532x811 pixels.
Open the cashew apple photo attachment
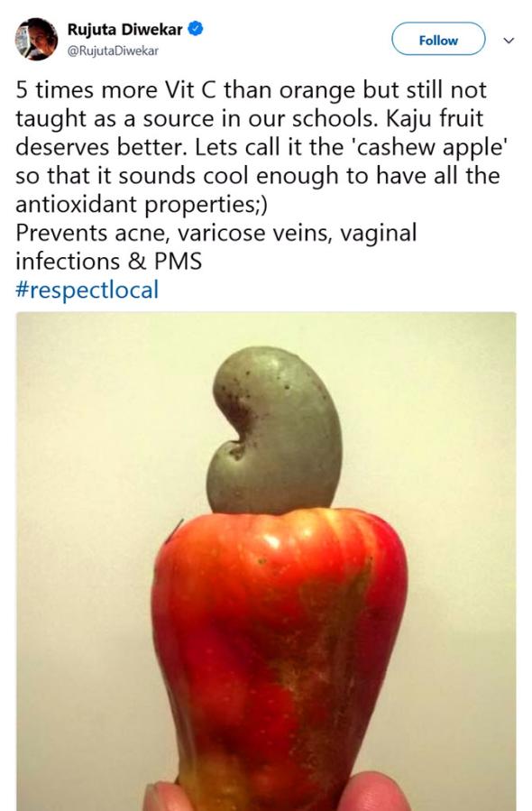point(266,561)
